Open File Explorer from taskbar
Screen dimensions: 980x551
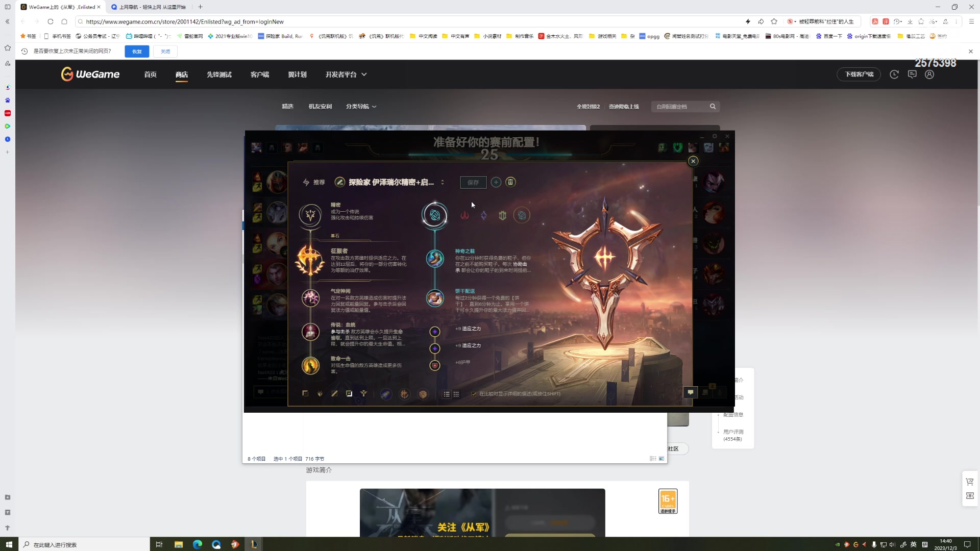(178, 544)
